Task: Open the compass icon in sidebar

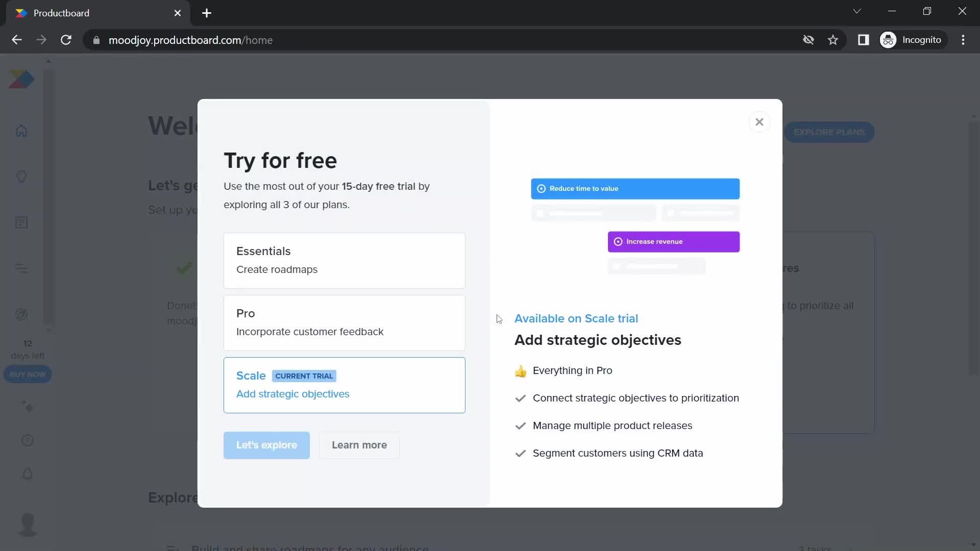Action: [21, 314]
